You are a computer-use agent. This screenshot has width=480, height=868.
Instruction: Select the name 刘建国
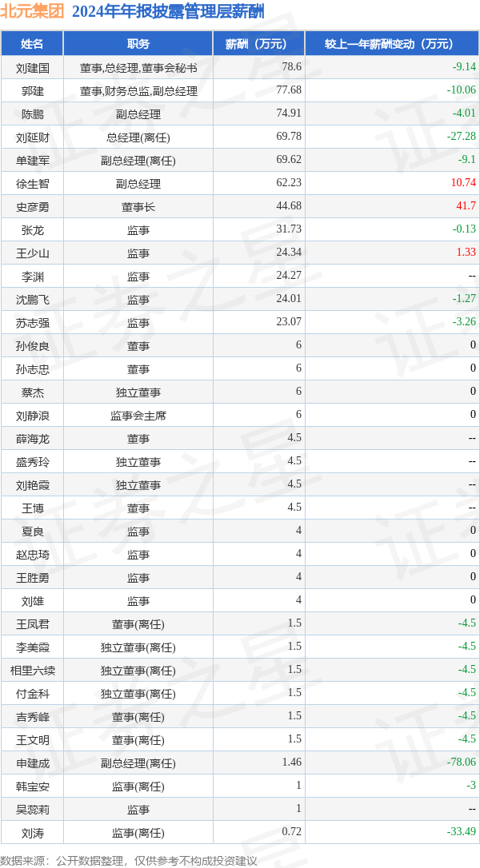[32, 67]
